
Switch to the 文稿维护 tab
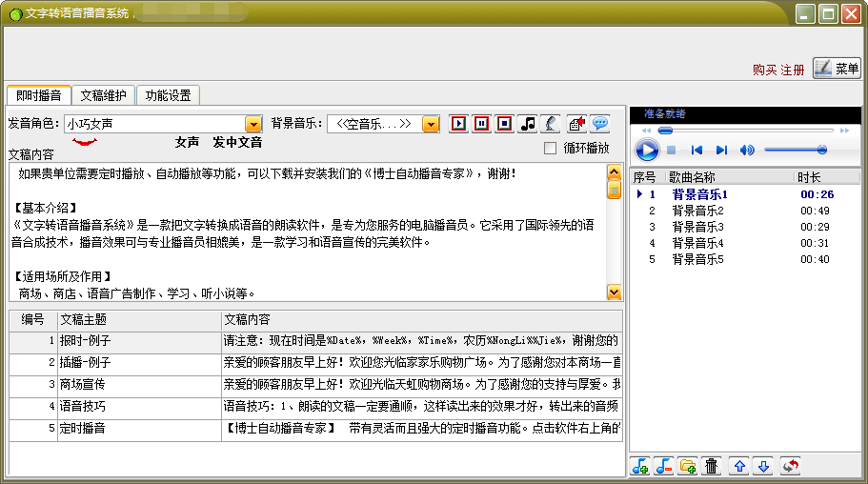click(x=103, y=95)
